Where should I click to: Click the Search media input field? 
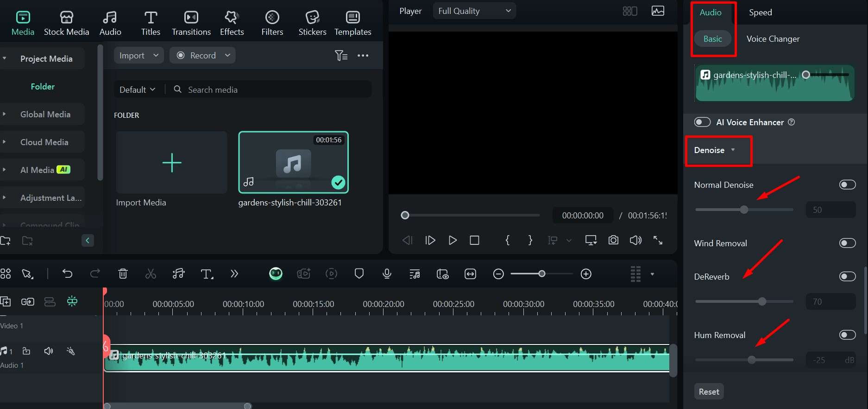click(x=271, y=89)
